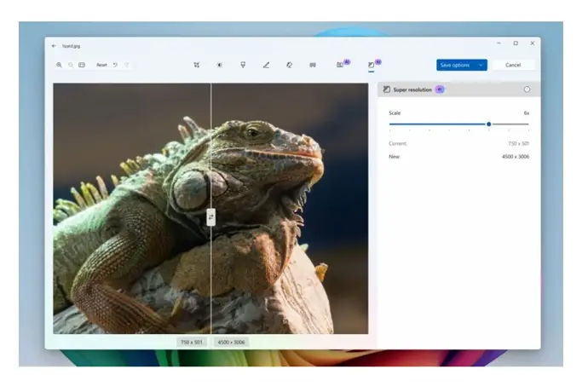Click the redo arrow icon

127,65
